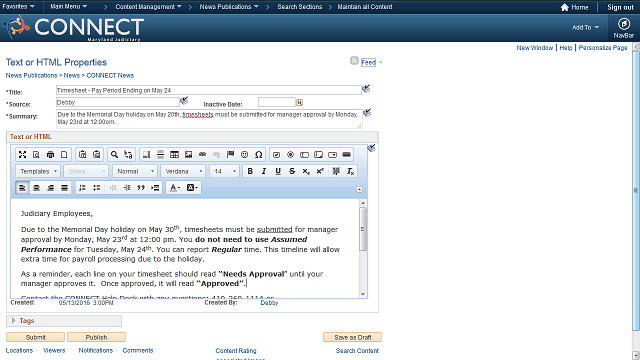Apply strikethrough formatting
The height and width of the screenshot is (360, 640).
[292, 171]
